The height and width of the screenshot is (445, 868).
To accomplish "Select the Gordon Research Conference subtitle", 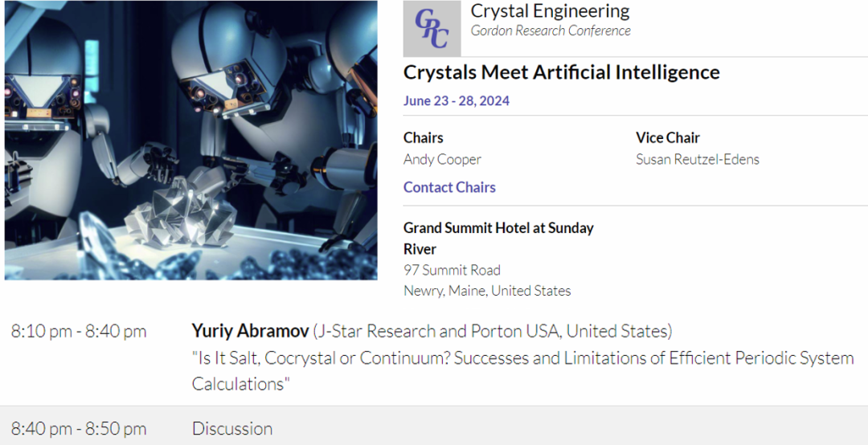I will 551,31.
